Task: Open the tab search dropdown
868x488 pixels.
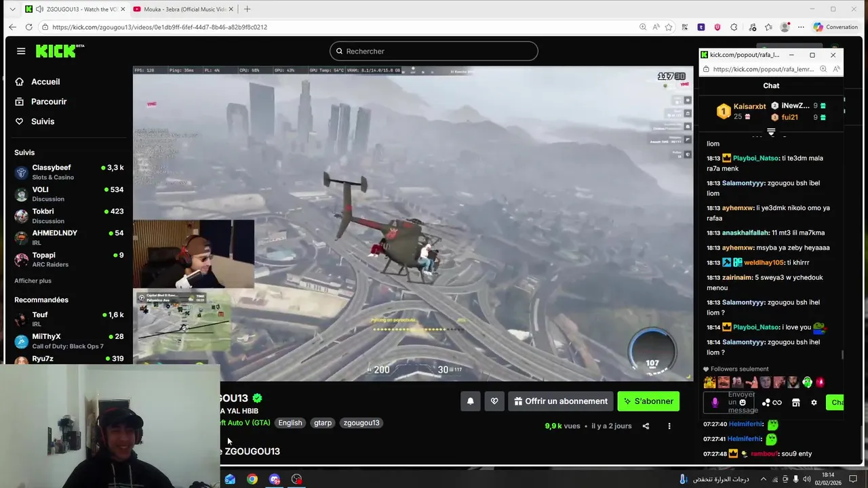Action: click(x=12, y=9)
